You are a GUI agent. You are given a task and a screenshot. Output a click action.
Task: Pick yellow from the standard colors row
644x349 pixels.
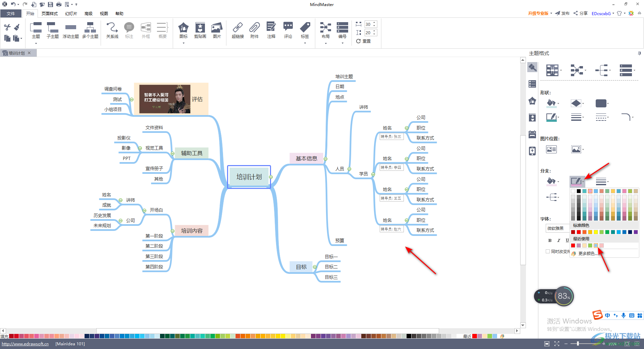click(x=596, y=232)
